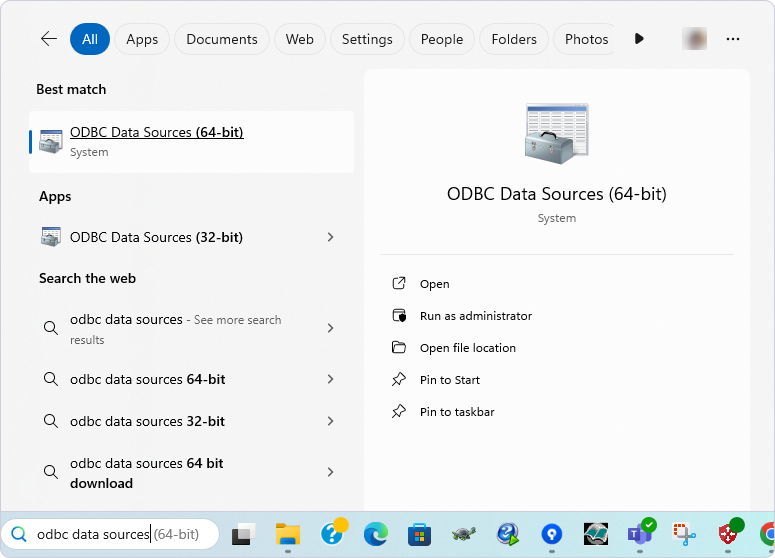
Task: Switch to the Settings filter
Action: pyautogui.click(x=367, y=39)
